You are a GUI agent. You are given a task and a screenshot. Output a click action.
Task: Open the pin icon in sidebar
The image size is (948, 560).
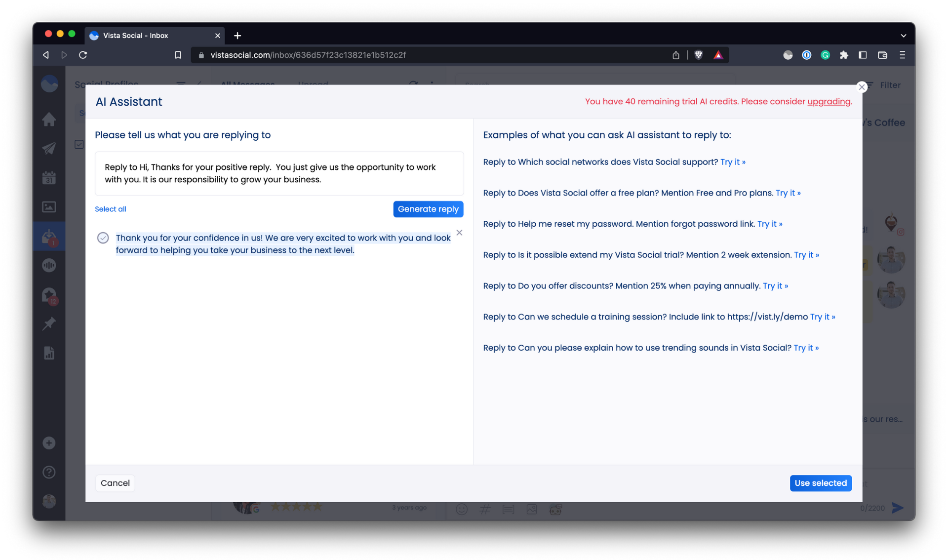pos(49,324)
